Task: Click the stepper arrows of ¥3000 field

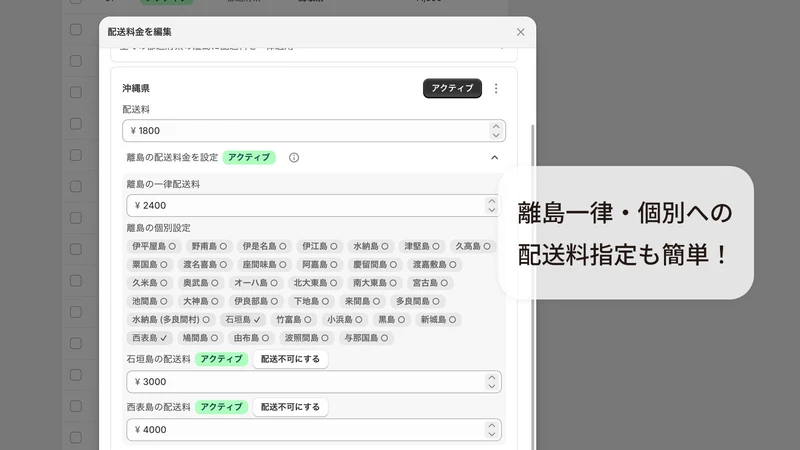Action: tap(492, 382)
